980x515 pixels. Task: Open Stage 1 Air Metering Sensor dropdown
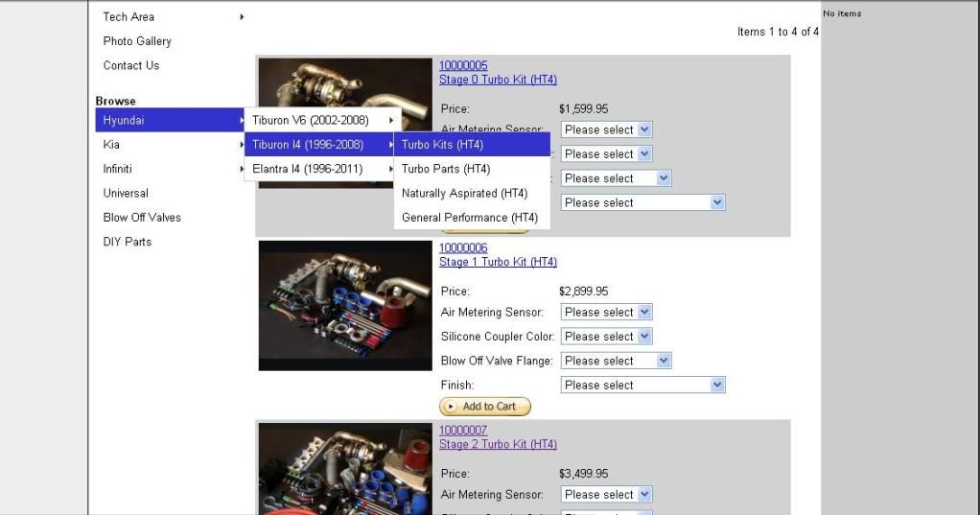click(606, 312)
